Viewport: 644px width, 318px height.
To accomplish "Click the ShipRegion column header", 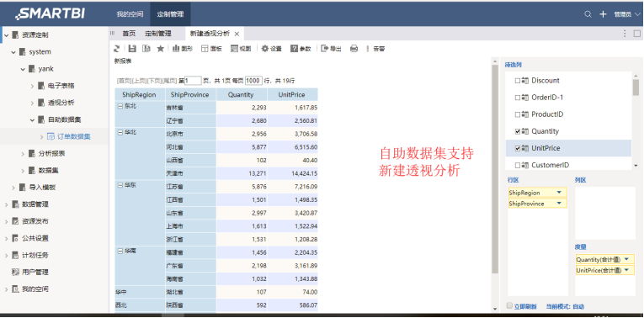I will click(139, 95).
